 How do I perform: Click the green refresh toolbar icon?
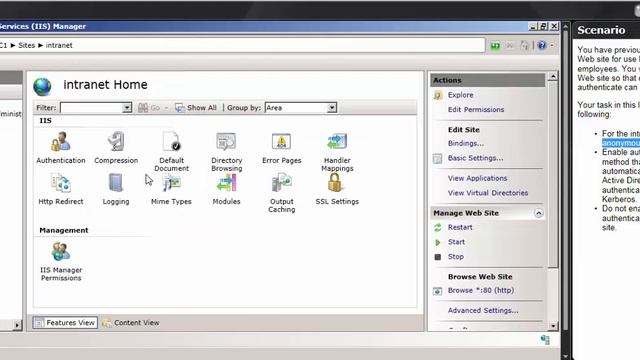495,45
